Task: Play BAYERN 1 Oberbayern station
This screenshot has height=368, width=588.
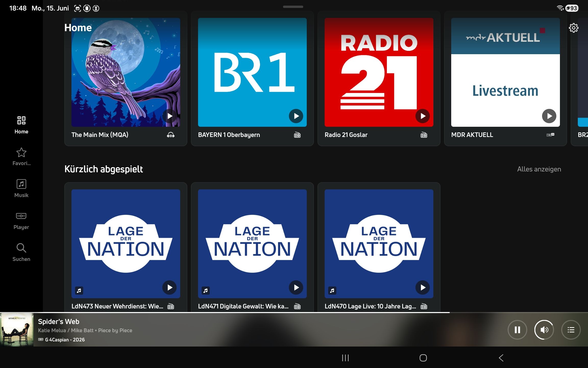Action: coord(296,116)
